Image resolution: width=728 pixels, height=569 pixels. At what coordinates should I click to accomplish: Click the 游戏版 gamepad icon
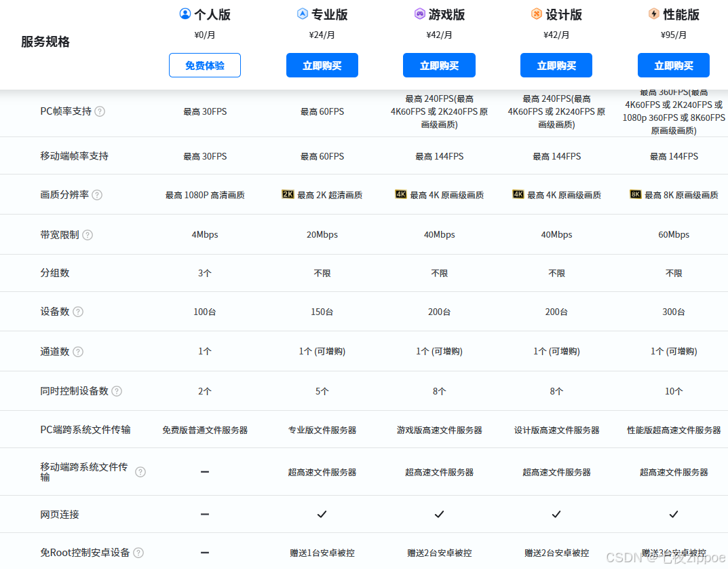click(420, 14)
